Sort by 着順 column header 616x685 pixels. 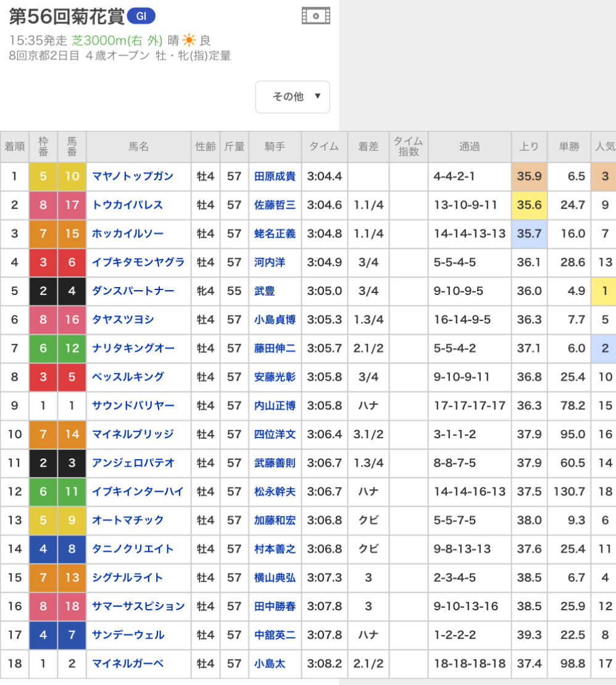coord(14,147)
